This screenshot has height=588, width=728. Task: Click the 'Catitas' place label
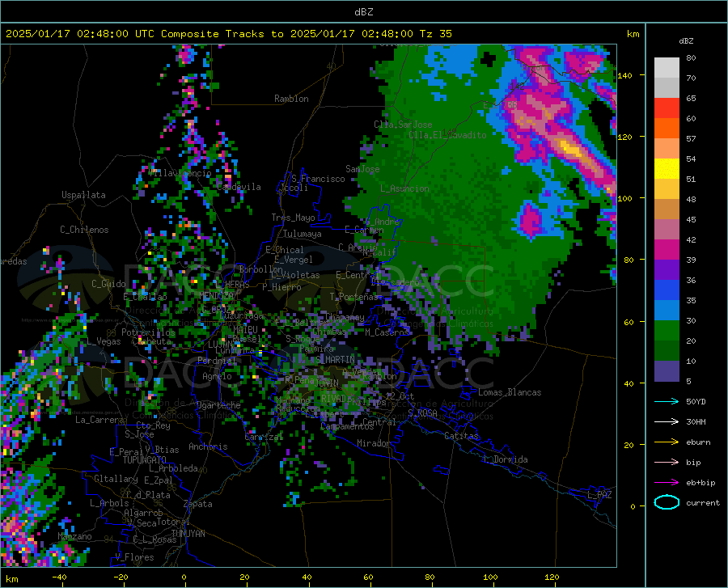461,436
